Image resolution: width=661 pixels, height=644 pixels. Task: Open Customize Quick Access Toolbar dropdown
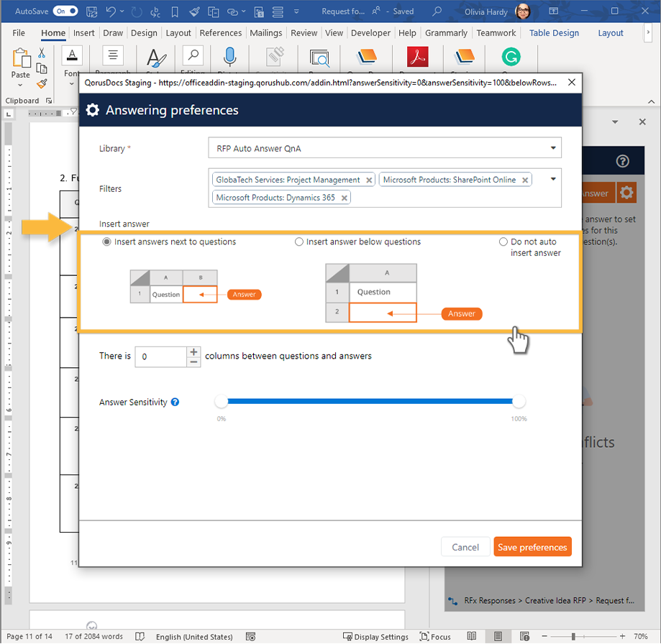pos(296,11)
